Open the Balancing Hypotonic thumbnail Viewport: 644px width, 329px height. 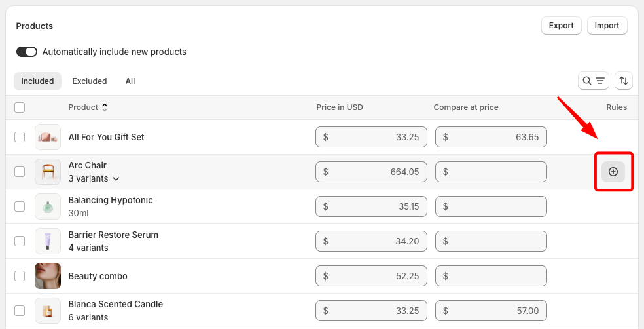click(x=48, y=206)
